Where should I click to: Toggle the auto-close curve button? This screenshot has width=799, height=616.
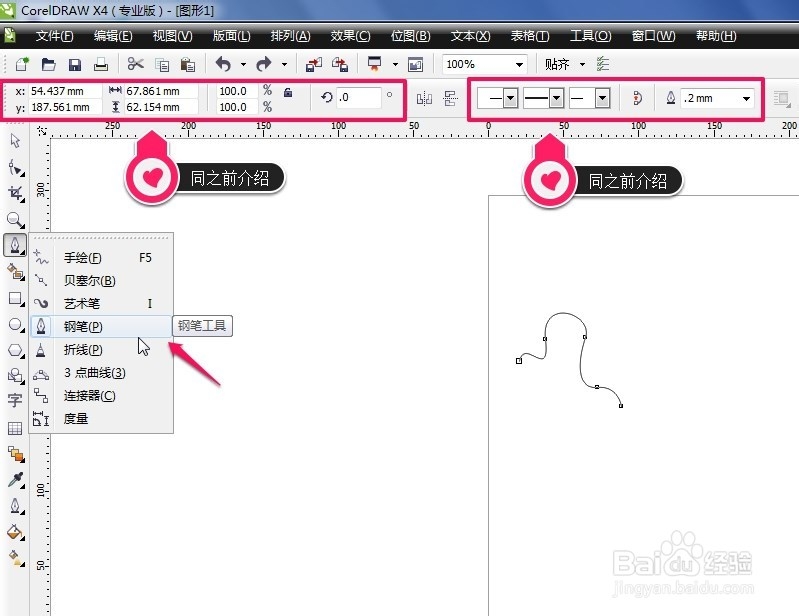point(637,98)
